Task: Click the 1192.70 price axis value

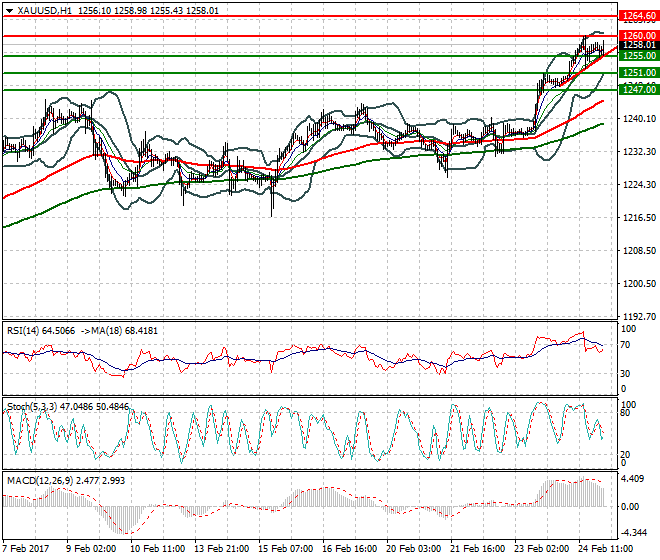Action: (639, 317)
